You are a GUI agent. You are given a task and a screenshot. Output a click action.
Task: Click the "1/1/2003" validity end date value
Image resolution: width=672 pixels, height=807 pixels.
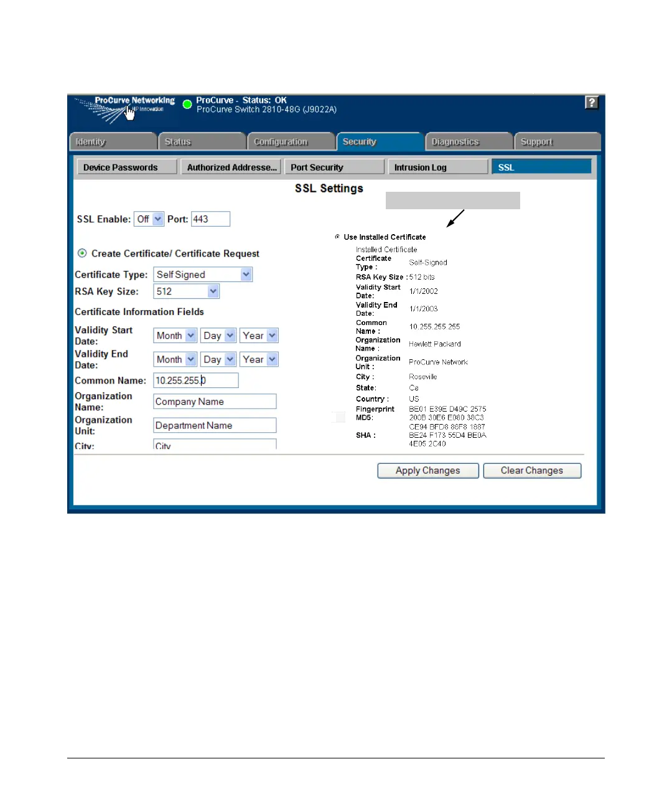(x=424, y=309)
